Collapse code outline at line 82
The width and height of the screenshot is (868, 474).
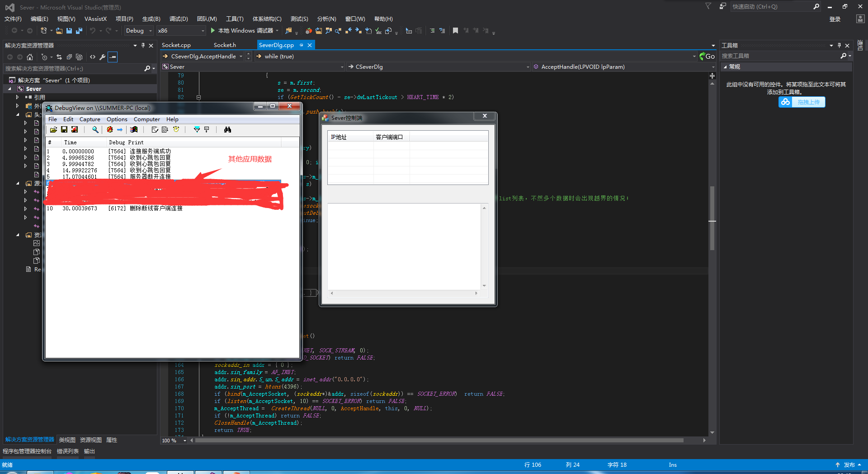[198, 97]
